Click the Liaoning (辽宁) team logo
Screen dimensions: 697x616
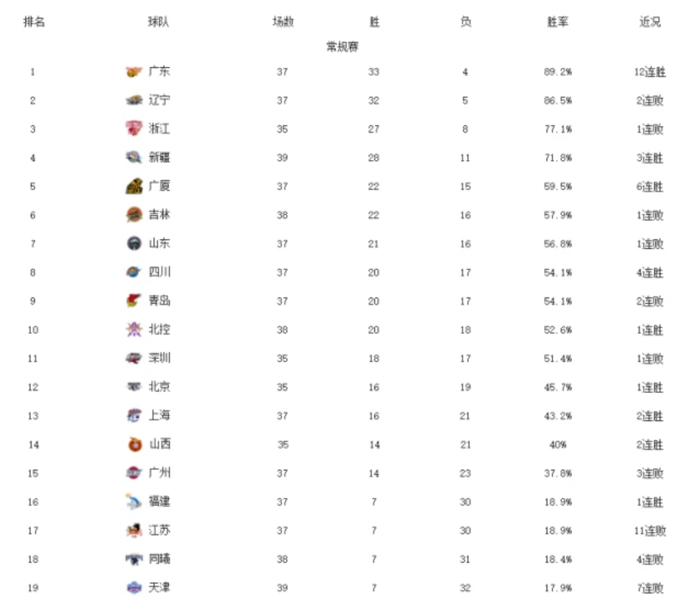[134, 100]
